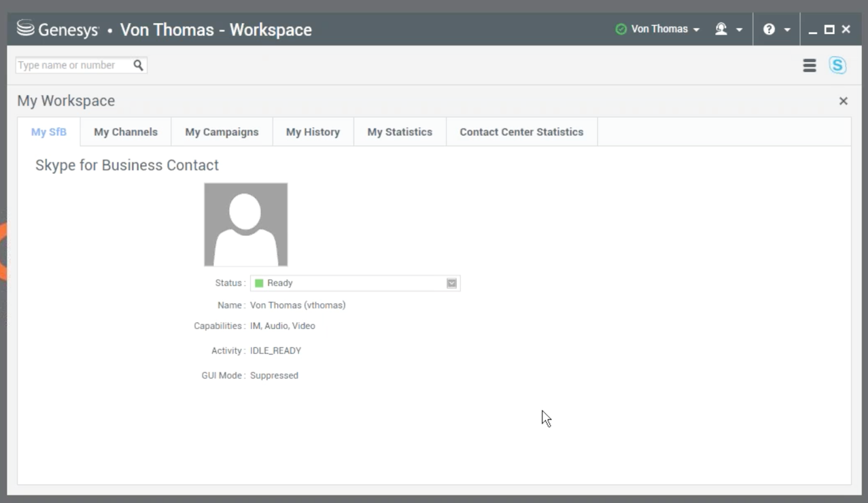Image resolution: width=868 pixels, height=503 pixels.
Task: Open the hamburger main menu icon
Action: point(809,65)
